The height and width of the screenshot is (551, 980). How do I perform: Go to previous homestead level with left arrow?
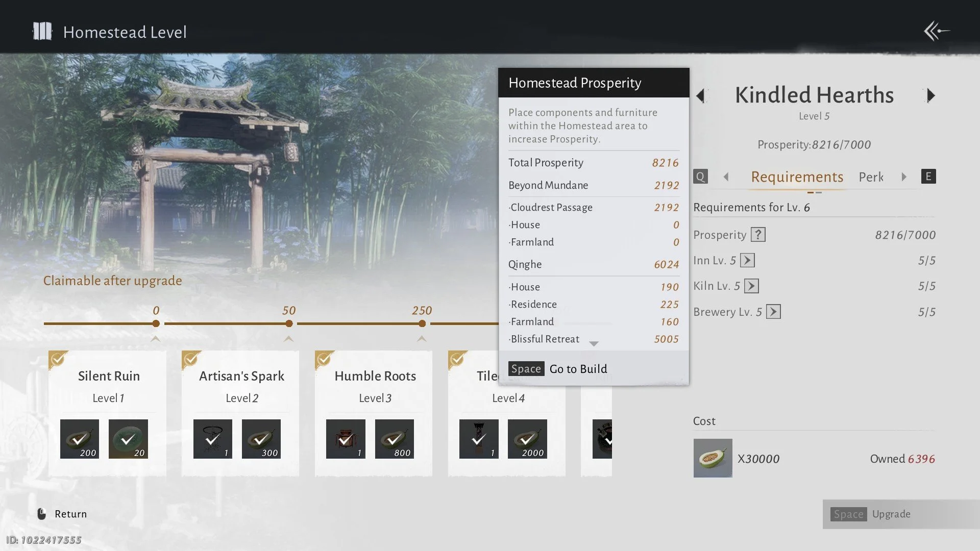point(701,95)
